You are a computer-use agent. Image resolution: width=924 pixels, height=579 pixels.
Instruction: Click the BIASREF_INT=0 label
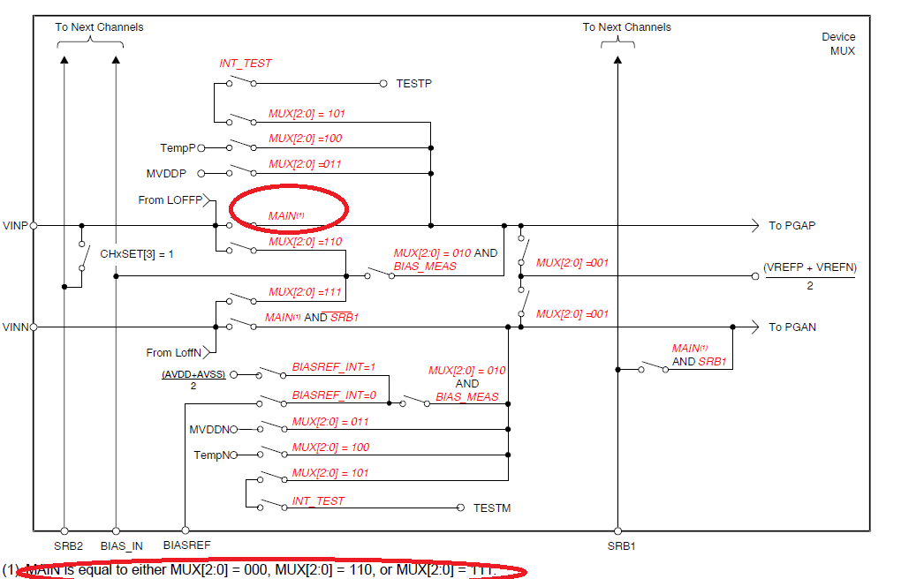334,395
